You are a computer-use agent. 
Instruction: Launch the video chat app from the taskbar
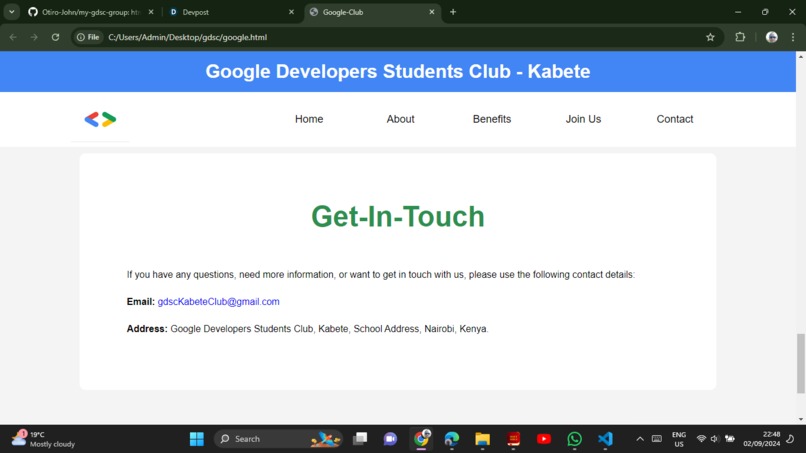tap(391, 439)
